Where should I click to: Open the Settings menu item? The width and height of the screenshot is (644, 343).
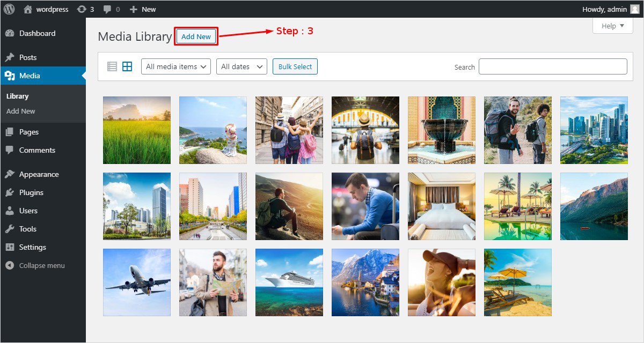(x=32, y=247)
